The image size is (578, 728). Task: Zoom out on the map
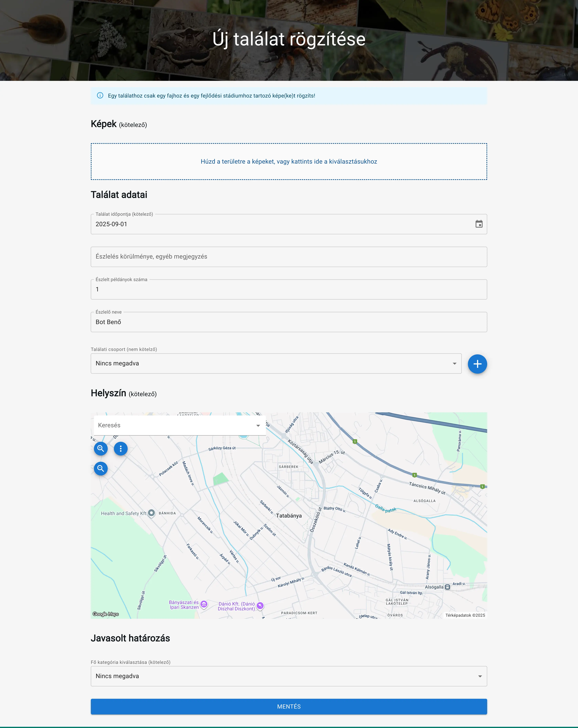click(x=101, y=468)
